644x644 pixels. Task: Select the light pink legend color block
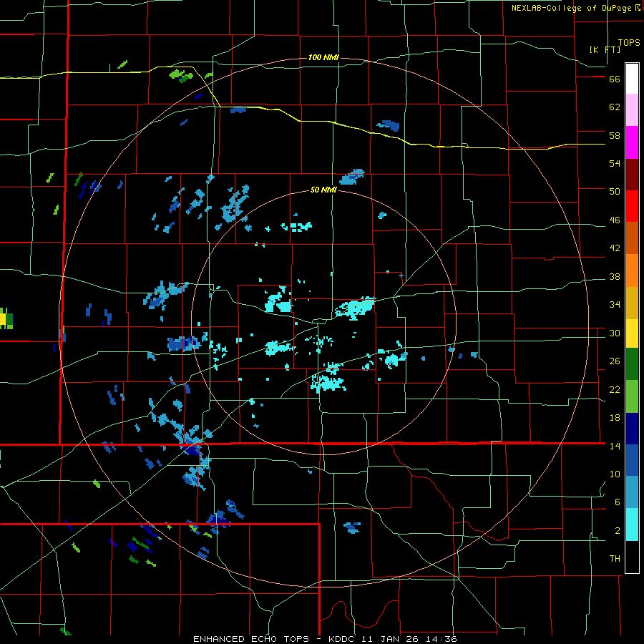(632, 109)
